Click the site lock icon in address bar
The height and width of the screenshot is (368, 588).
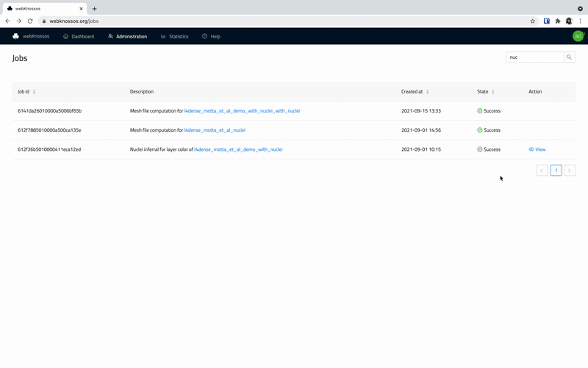[44, 21]
